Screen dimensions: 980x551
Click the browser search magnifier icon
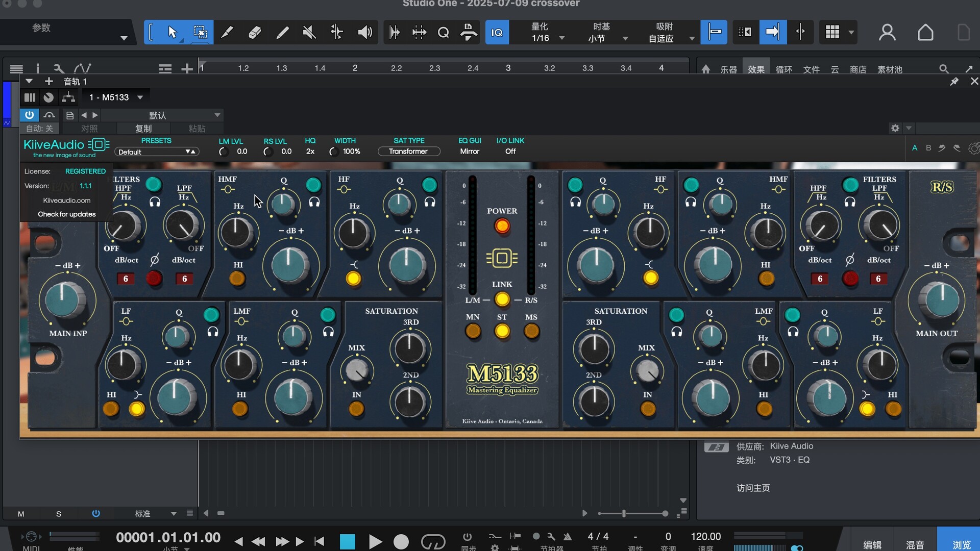point(944,69)
